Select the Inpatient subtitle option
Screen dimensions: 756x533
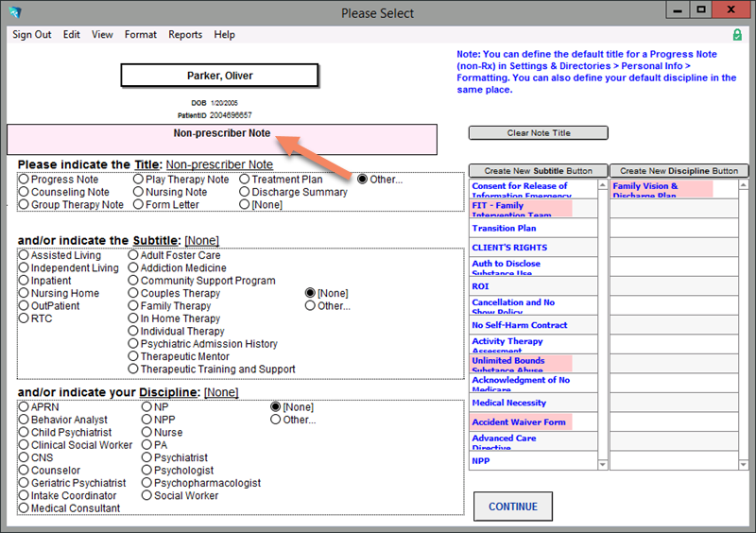tap(25, 281)
